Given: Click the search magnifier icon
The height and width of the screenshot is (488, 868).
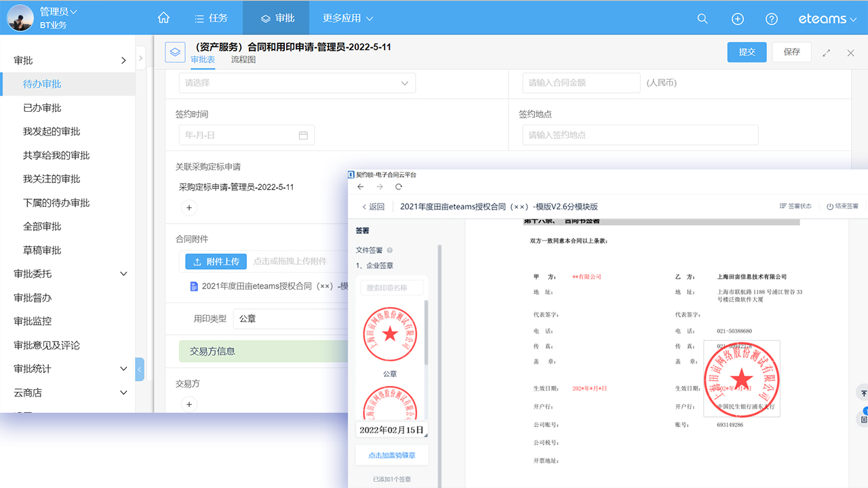Looking at the screenshot, I should (x=703, y=19).
